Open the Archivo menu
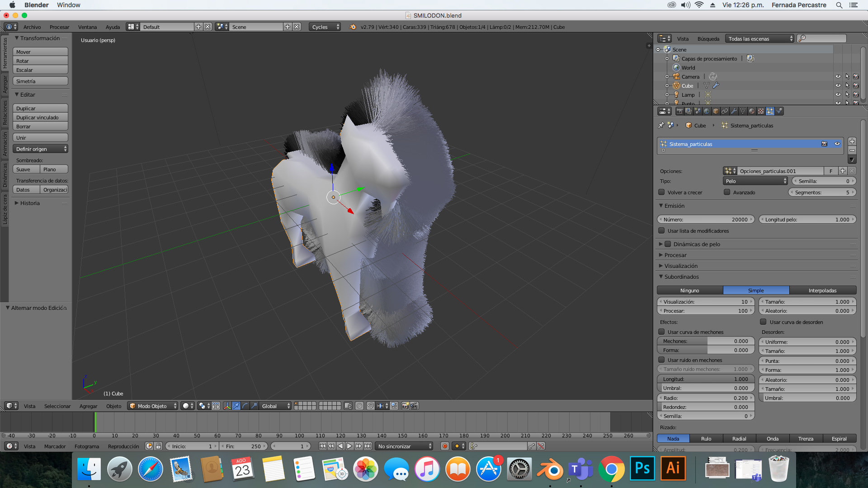The width and height of the screenshot is (868, 488). [x=32, y=27]
